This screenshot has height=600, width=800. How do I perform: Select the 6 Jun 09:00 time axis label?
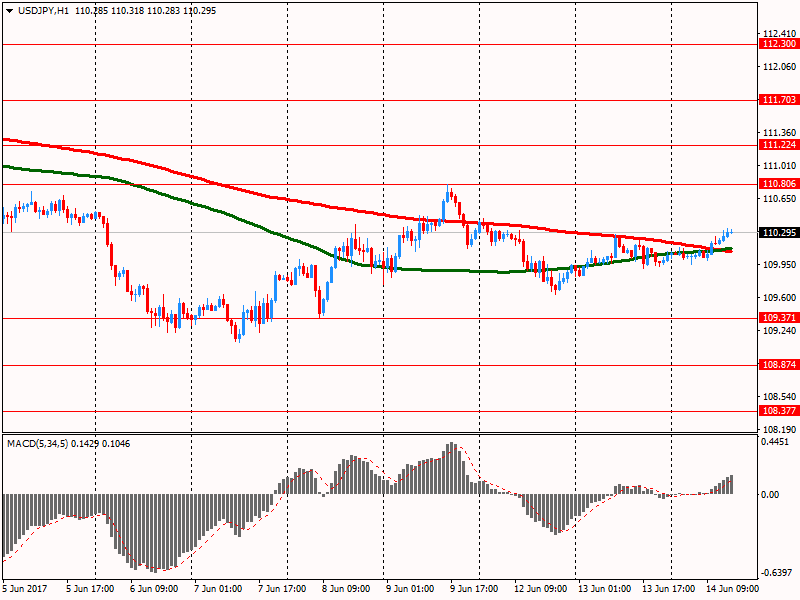click(x=154, y=589)
